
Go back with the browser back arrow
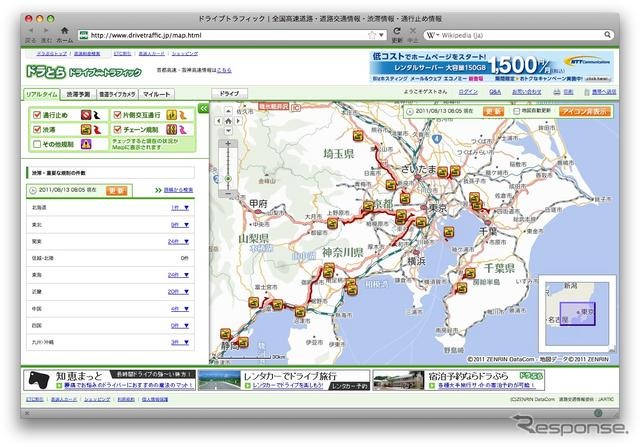[31, 31]
